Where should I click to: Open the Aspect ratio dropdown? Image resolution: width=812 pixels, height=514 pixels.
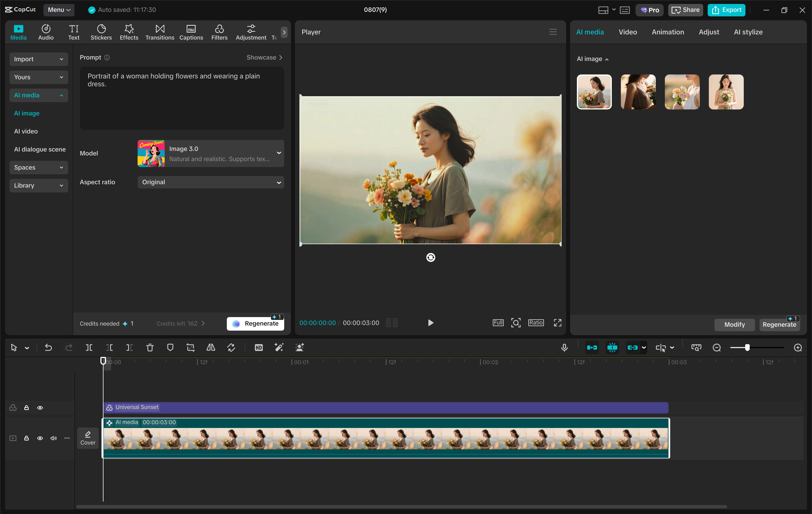coord(211,182)
